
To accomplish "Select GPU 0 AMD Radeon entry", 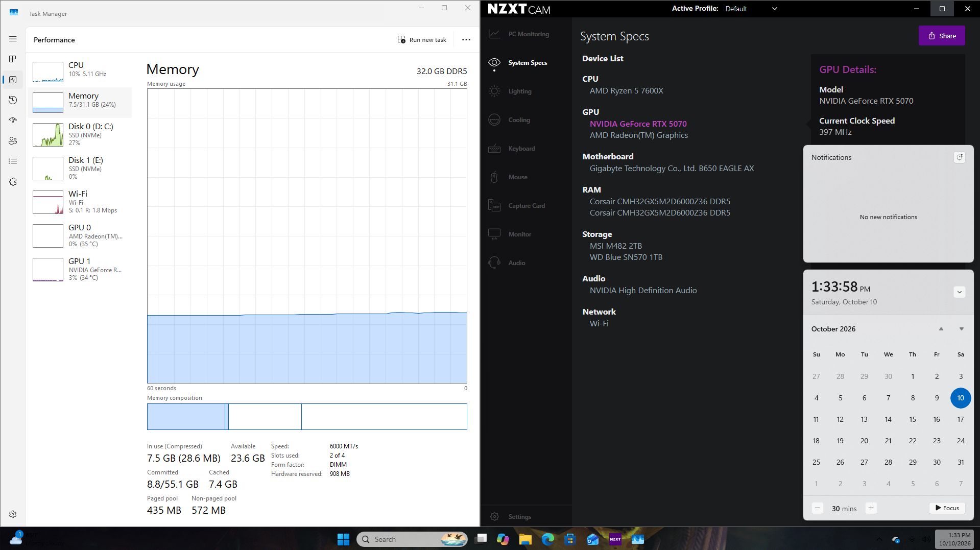I will 80,236.
